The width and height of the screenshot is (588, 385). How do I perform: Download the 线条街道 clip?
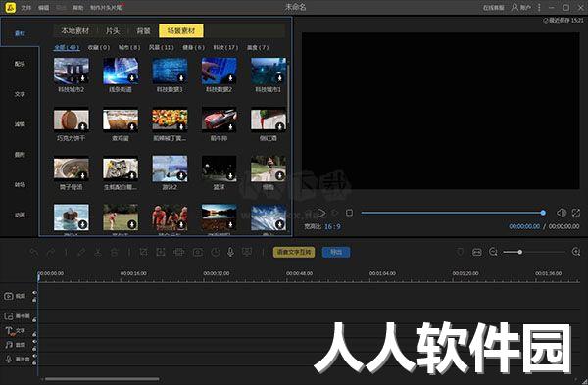pos(131,78)
